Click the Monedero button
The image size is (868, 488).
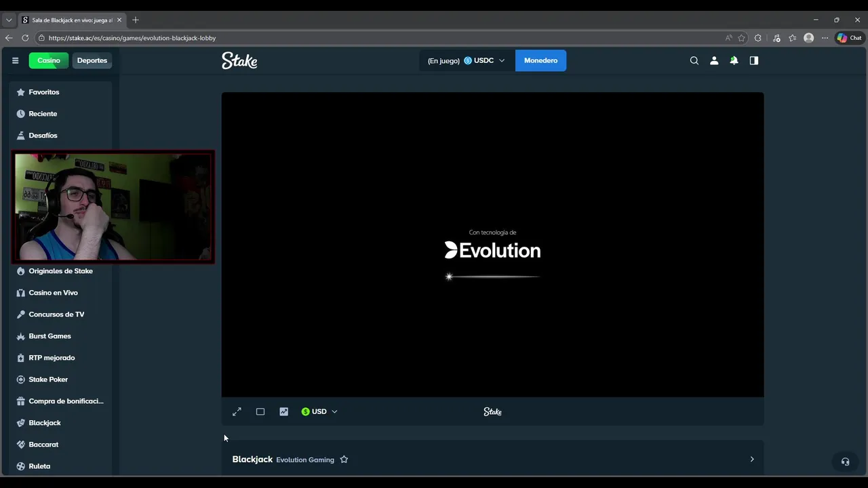click(540, 60)
